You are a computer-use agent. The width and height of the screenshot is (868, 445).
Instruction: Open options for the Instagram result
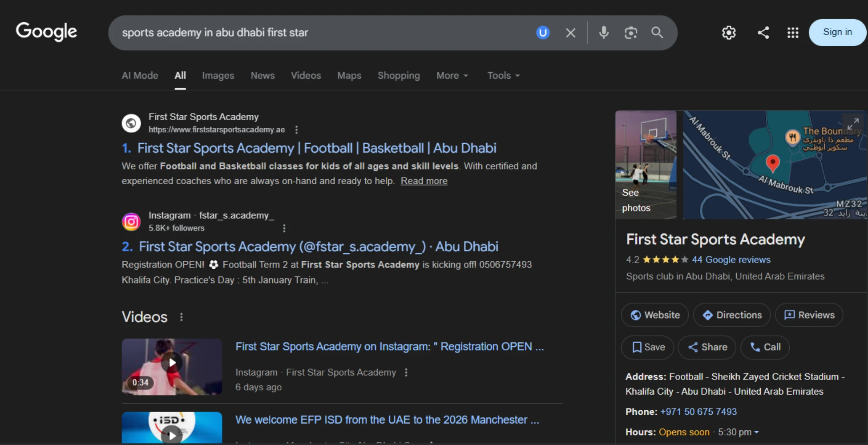click(x=284, y=228)
